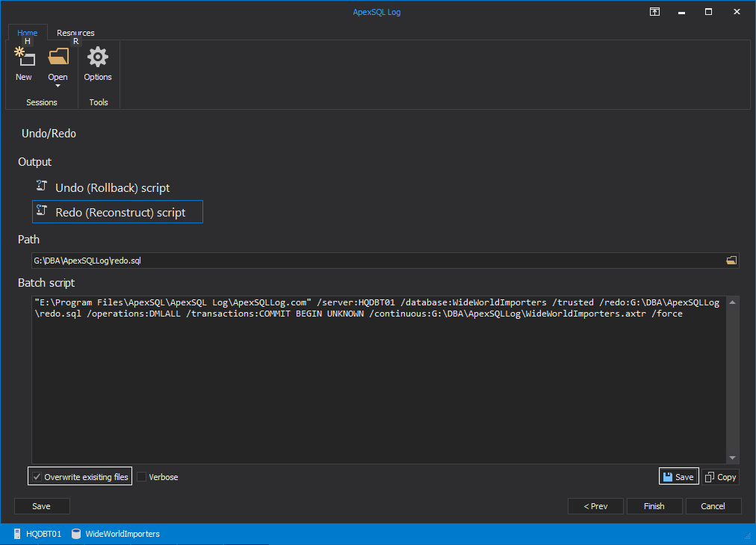This screenshot has height=545, width=756.
Task: Enable the Verbose checkbox
Action: (x=142, y=476)
